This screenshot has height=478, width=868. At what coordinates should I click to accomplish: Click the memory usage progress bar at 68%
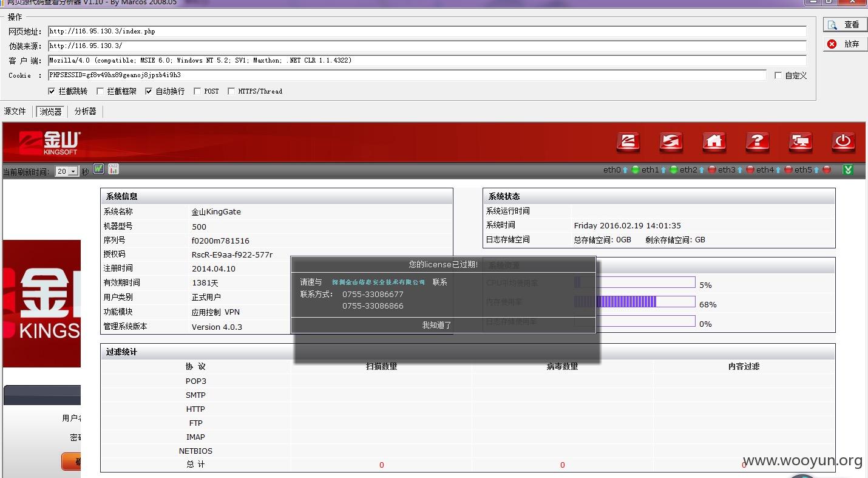[x=634, y=301]
